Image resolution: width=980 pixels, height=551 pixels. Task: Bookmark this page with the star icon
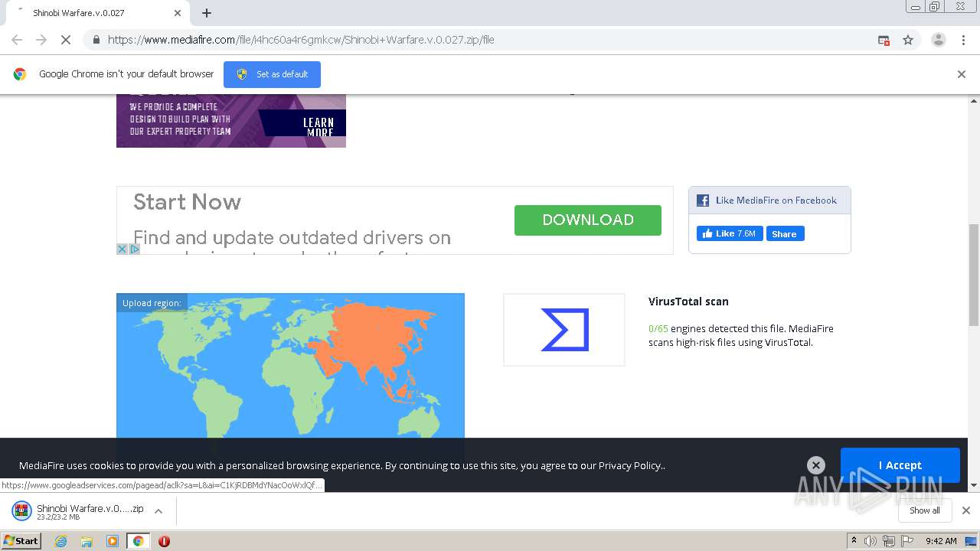pos(908,40)
